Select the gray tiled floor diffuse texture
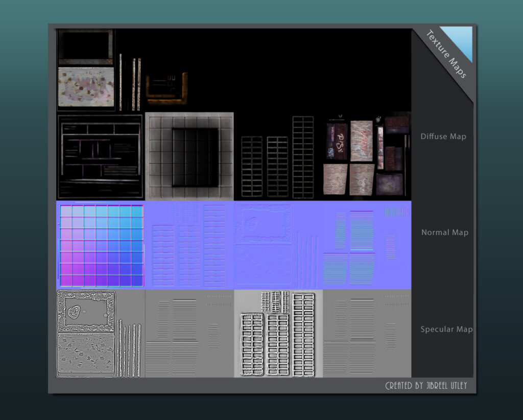This screenshot has height=420, width=523. click(189, 156)
